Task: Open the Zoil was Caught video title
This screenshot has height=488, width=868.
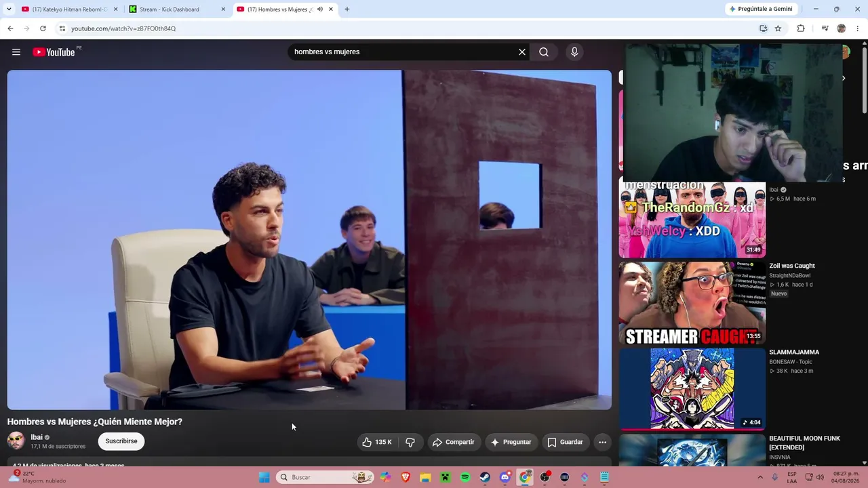Action: click(792, 266)
